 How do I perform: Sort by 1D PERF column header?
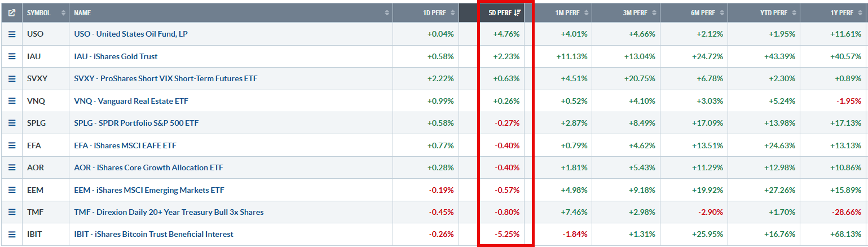(426, 12)
